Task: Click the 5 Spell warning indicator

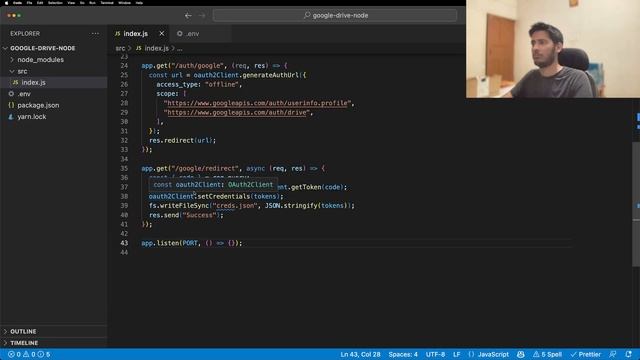Action: pyautogui.click(x=547, y=354)
